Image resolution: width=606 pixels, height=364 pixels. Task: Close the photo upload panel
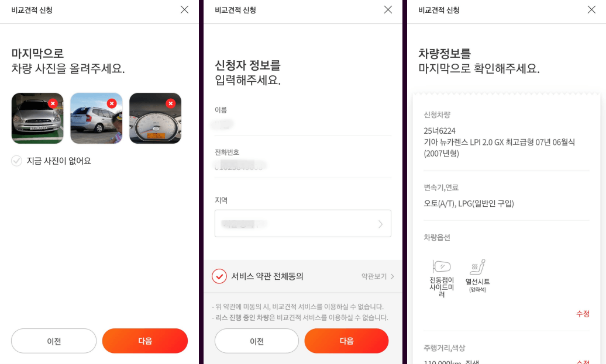click(185, 10)
